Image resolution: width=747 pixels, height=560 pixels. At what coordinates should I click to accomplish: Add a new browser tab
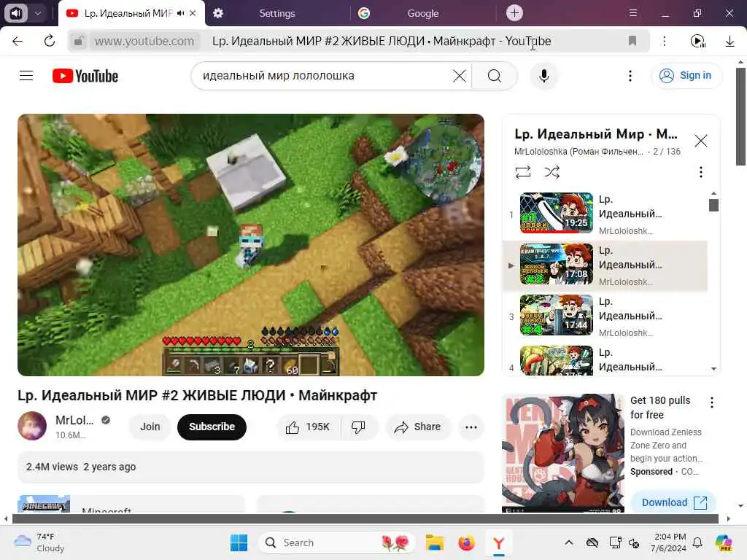coord(514,13)
